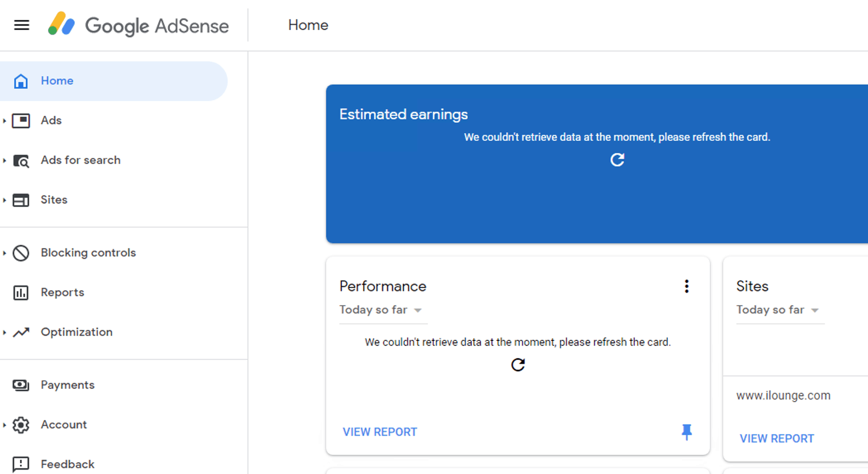Go to Ads for search
Viewport: 868px width, 474px height.
pyautogui.click(x=81, y=160)
